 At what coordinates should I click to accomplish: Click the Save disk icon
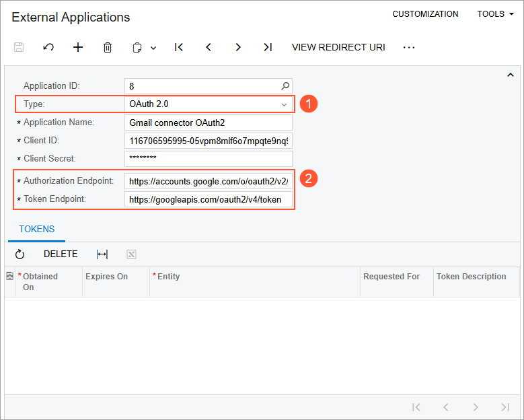tap(19, 47)
